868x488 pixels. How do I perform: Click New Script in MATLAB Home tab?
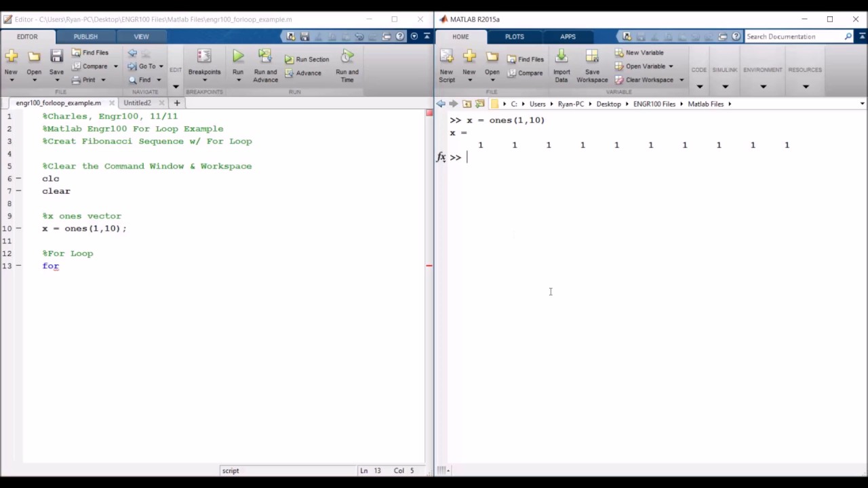tap(446, 66)
